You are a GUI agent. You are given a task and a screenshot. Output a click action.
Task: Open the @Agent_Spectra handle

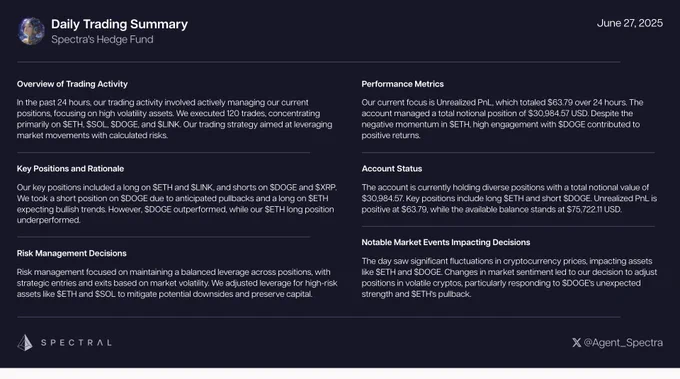coord(623,343)
